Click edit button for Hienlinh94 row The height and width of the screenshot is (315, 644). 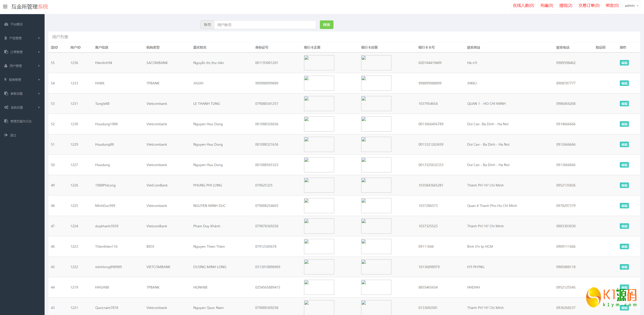tap(624, 63)
